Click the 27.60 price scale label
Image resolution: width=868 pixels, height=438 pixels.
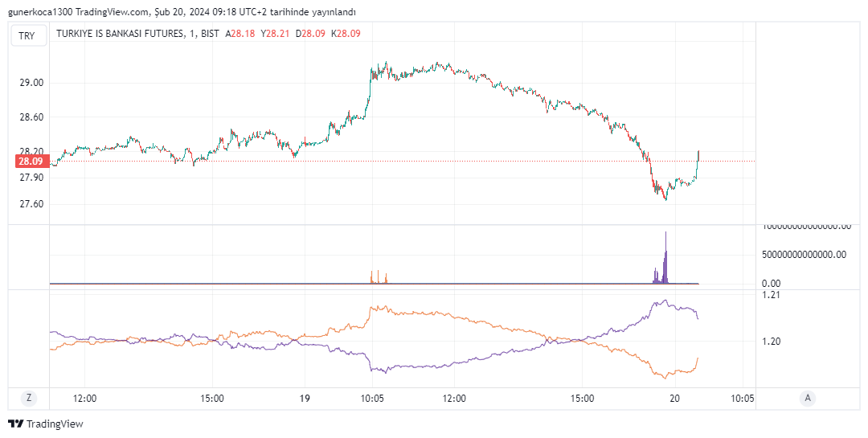click(x=31, y=204)
